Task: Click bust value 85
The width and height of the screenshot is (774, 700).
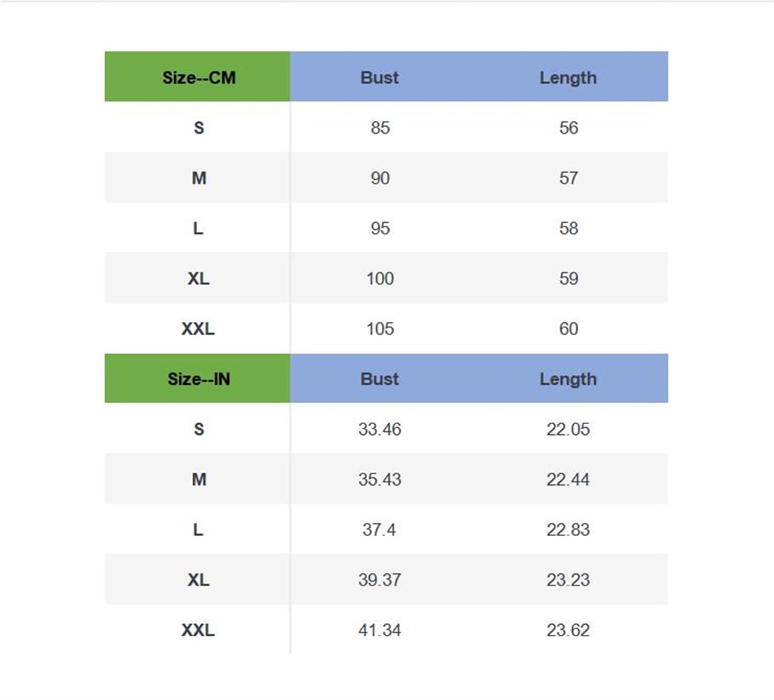Action: [380, 128]
